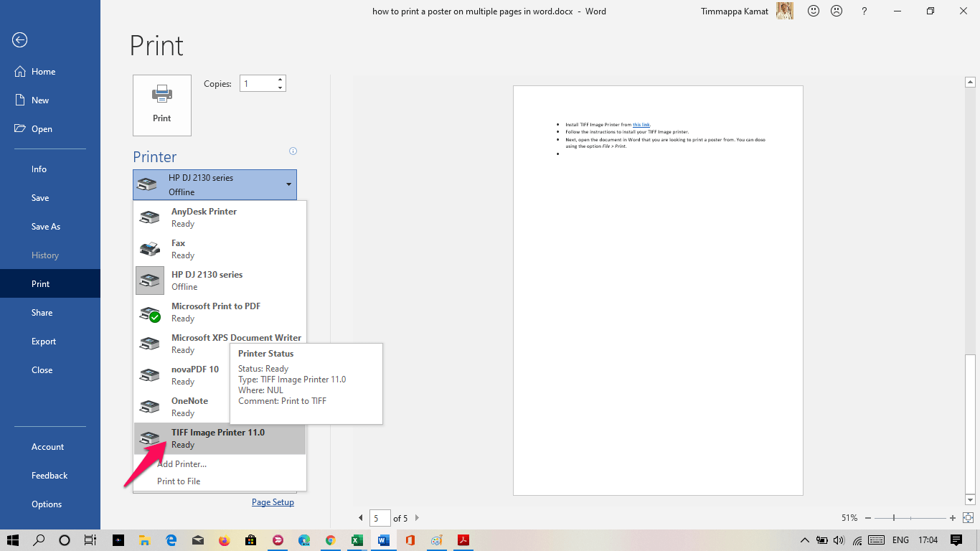Open Word Options from the sidebar
Viewport: 980px width, 551px height.
(x=47, y=504)
